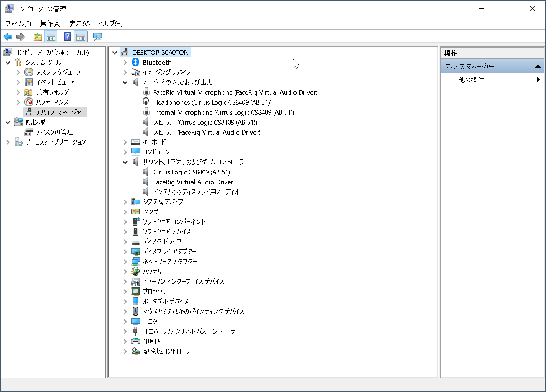546x392 pixels.
Task: Click the Scan for hardware changes monitor icon
Action: click(97, 37)
